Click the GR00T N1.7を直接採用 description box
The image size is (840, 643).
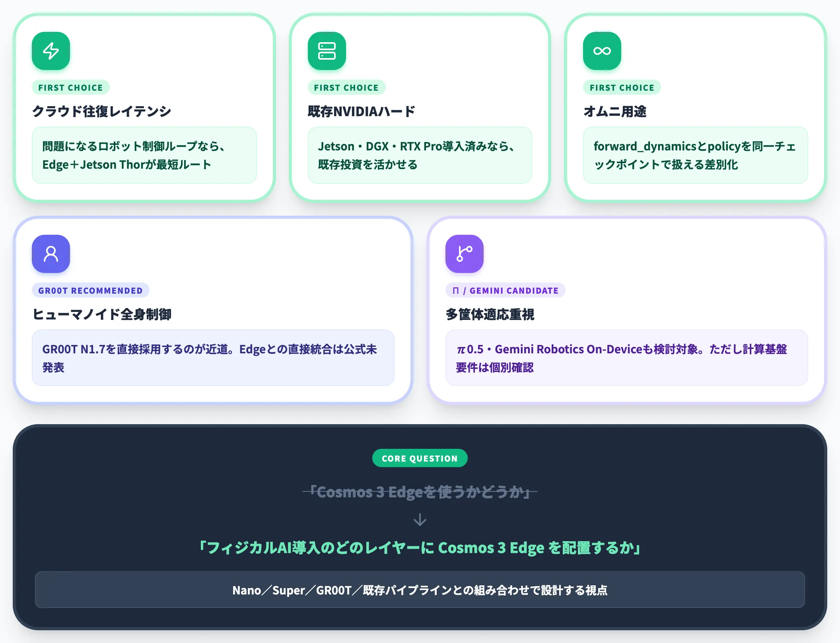coord(213,358)
